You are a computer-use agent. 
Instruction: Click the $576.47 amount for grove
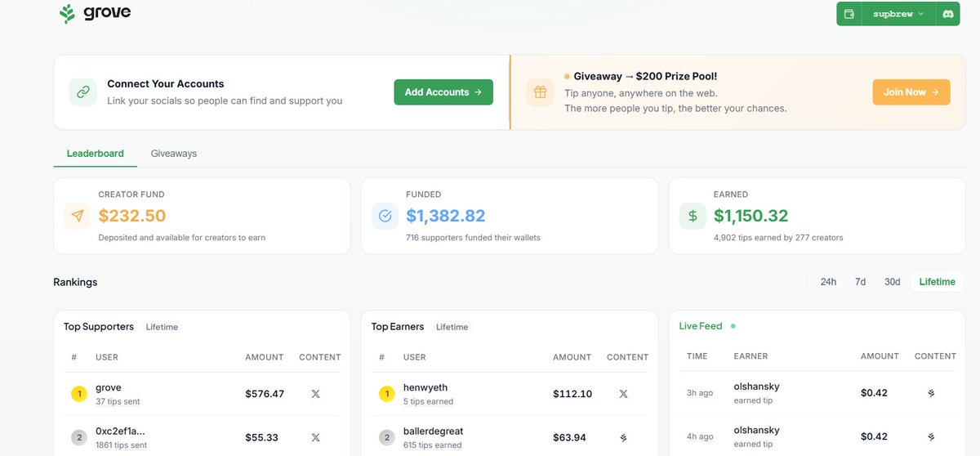click(265, 394)
